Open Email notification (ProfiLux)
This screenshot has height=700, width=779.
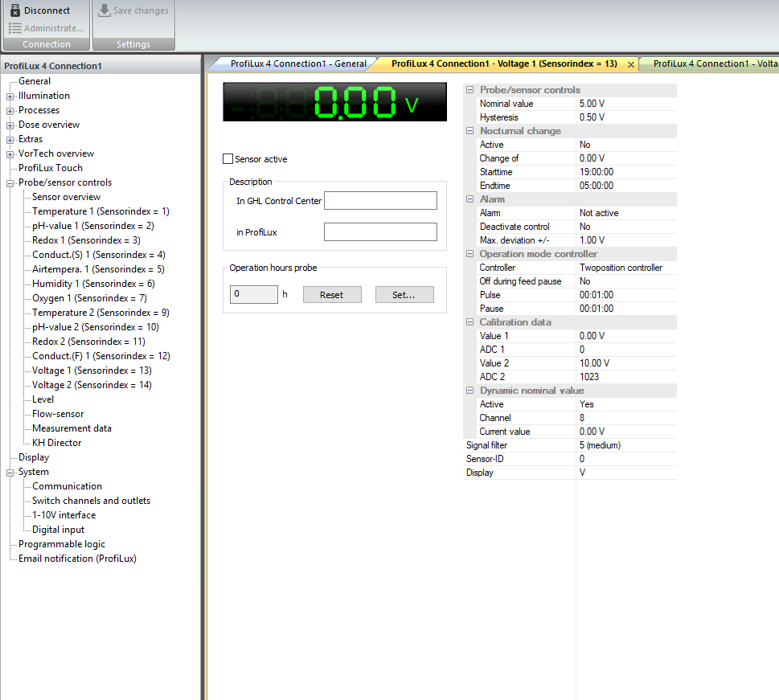[x=77, y=559]
